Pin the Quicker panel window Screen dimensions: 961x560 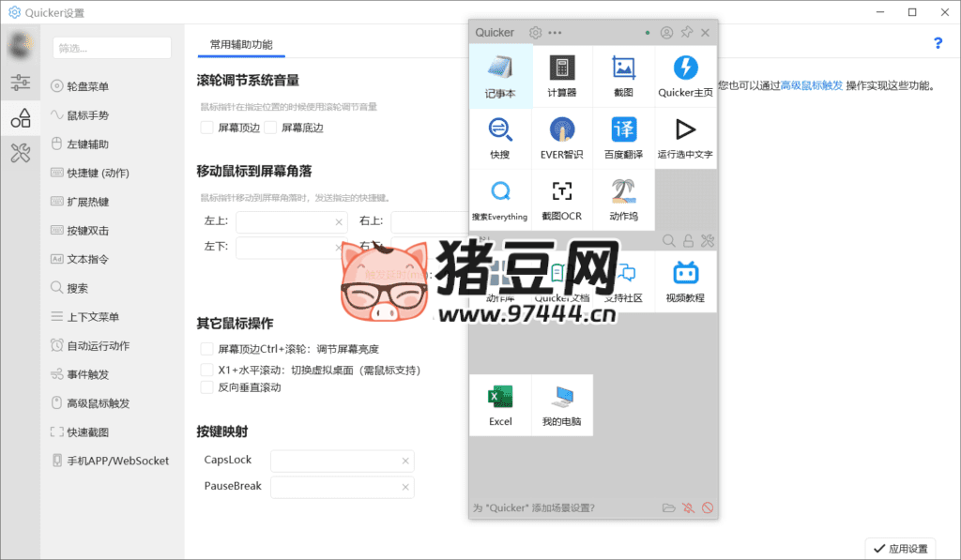687,33
